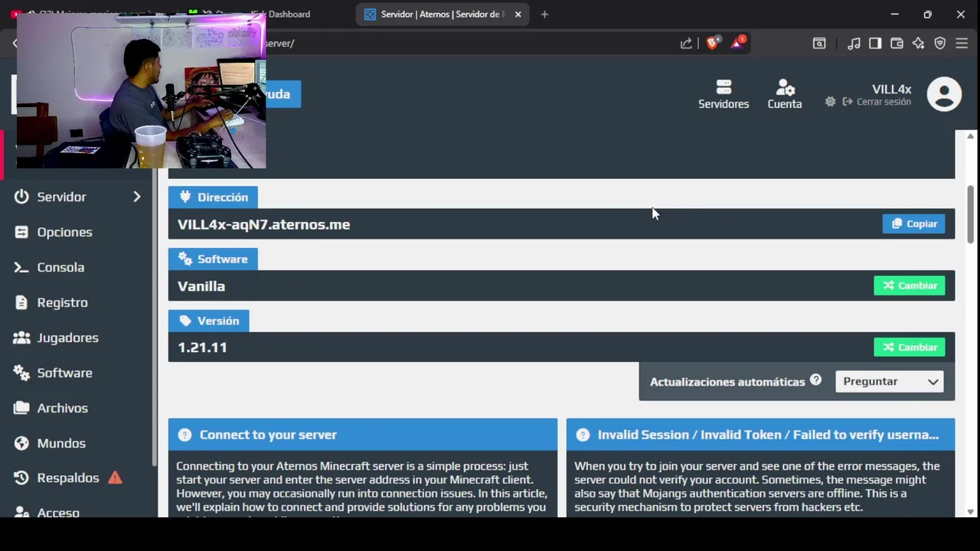Click the gear icon beside Cerrar sesión
The width and height of the screenshot is (980, 551).
[x=830, y=102]
